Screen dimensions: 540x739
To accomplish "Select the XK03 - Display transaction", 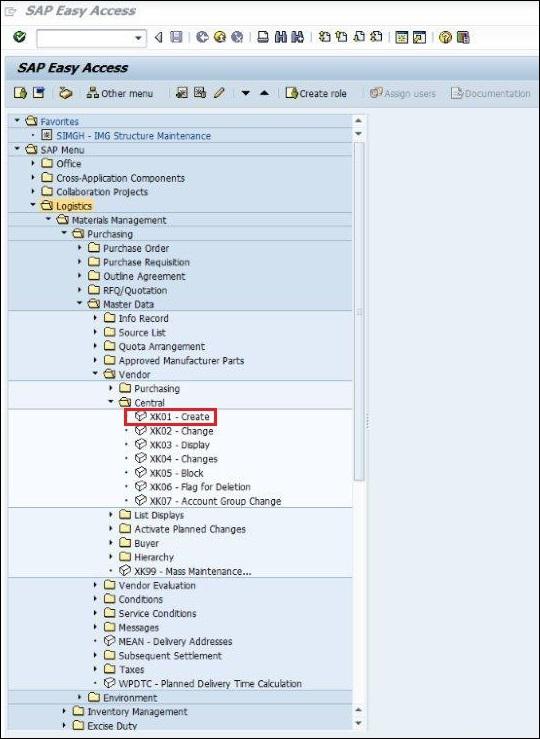I will 180,445.
